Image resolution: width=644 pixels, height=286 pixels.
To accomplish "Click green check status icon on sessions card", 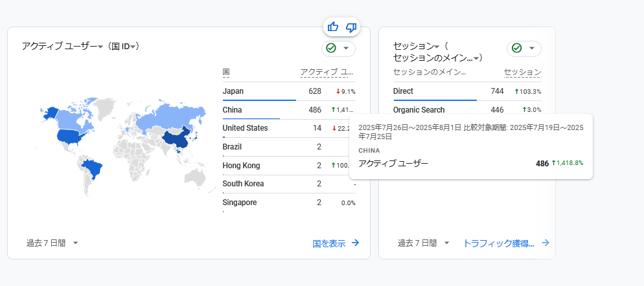I will (x=516, y=49).
